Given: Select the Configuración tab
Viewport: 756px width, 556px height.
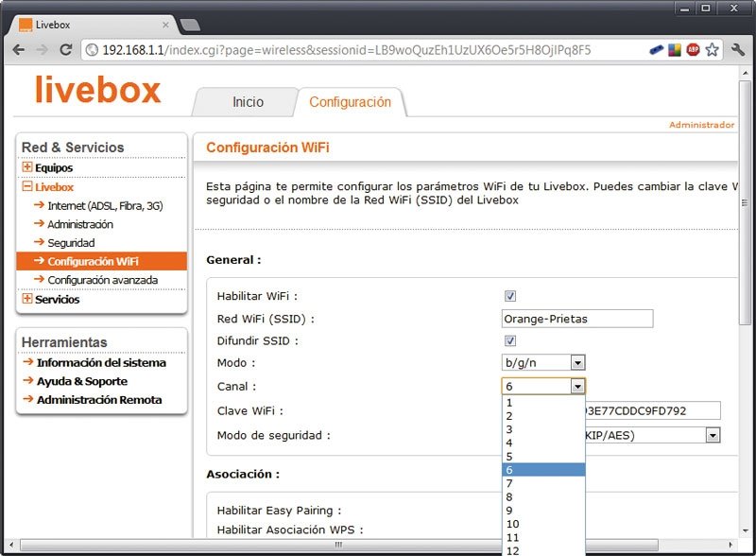Looking at the screenshot, I should tap(350, 102).
